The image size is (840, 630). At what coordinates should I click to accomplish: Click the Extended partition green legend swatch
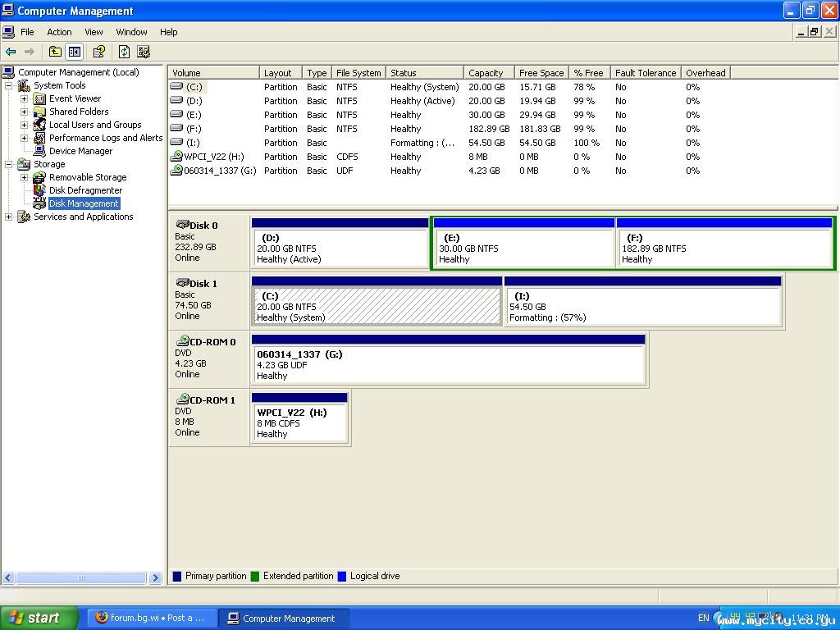click(255, 576)
